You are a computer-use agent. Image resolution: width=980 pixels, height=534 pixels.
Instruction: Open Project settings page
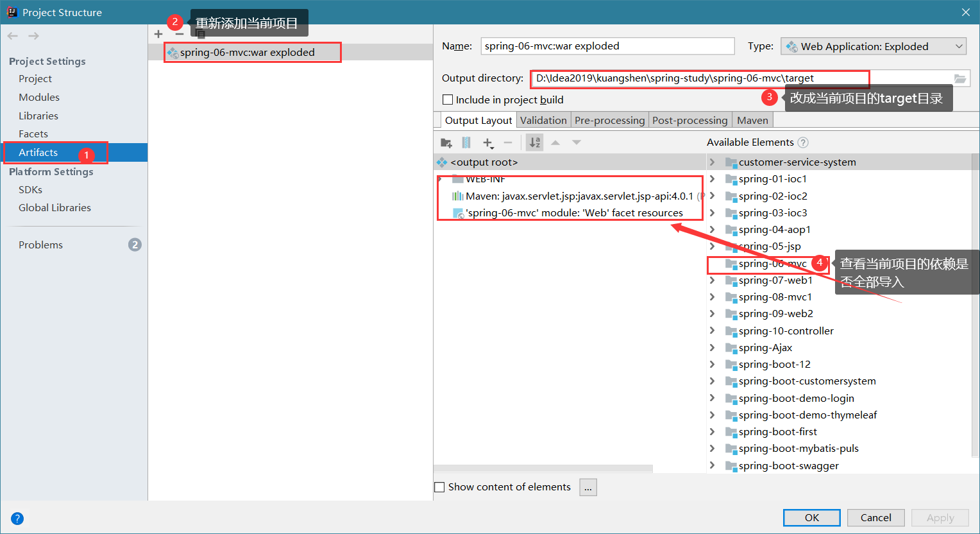[35, 78]
